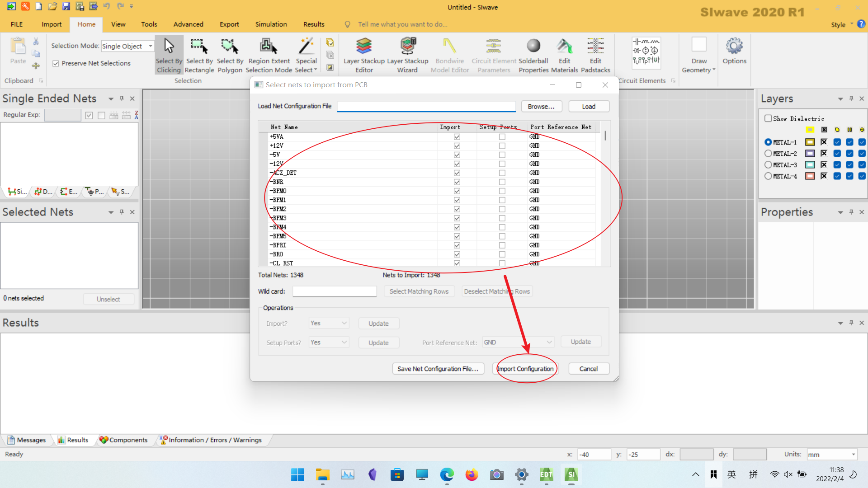The width and height of the screenshot is (868, 488).
Task: Click the Browse... button
Action: point(541,107)
